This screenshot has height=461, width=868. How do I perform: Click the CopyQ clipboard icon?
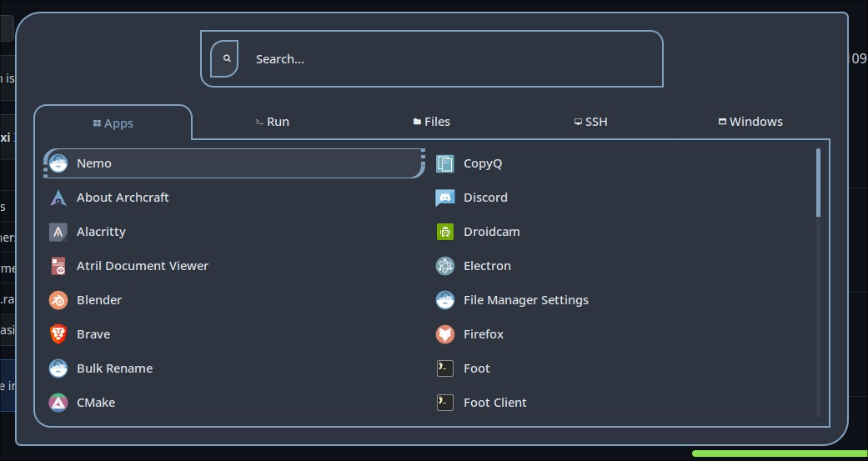tap(445, 163)
